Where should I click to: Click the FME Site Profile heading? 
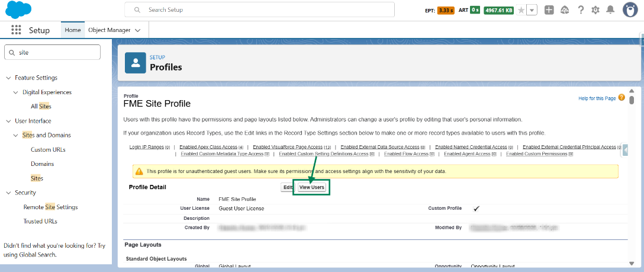pyautogui.click(x=157, y=104)
